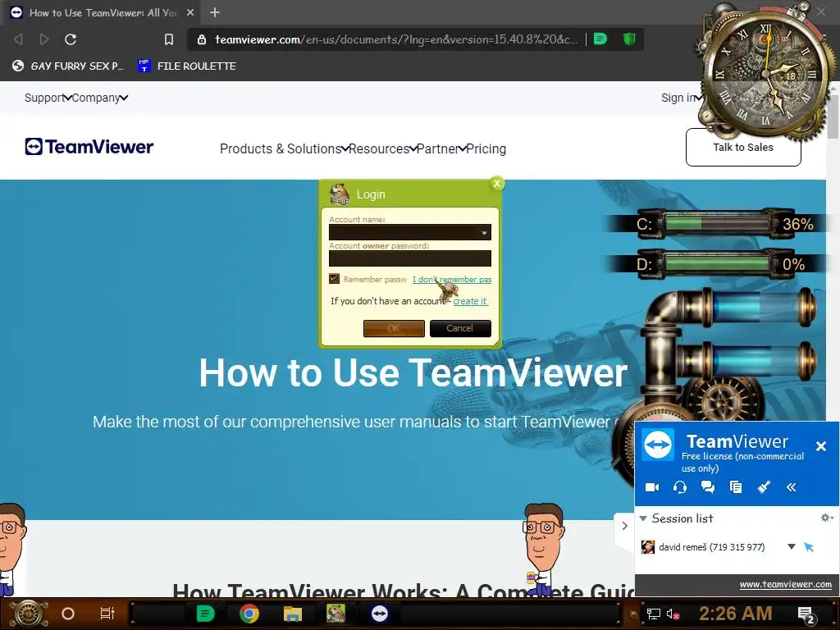Click C: drive usage bar widget
The image size is (840, 630).
pos(718,223)
